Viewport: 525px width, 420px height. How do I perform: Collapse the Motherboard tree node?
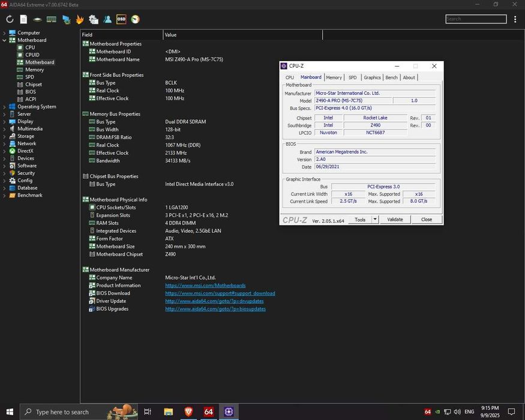[5, 40]
